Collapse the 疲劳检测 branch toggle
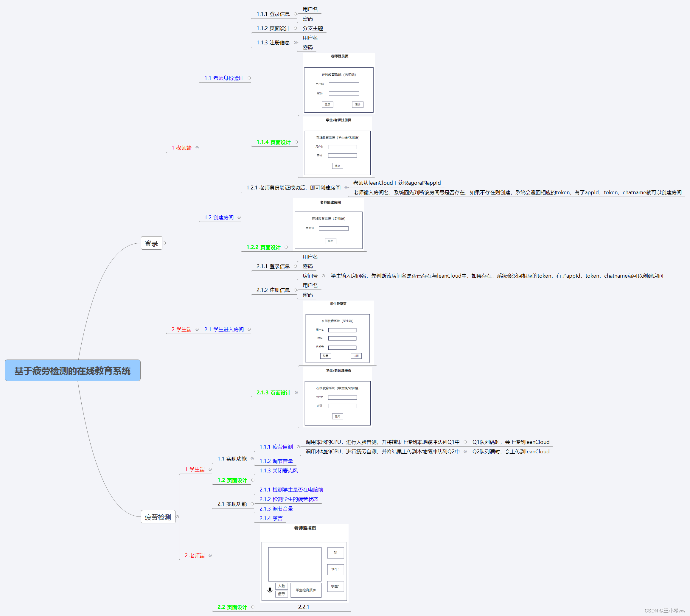This screenshot has width=690, height=616. pyautogui.click(x=177, y=517)
